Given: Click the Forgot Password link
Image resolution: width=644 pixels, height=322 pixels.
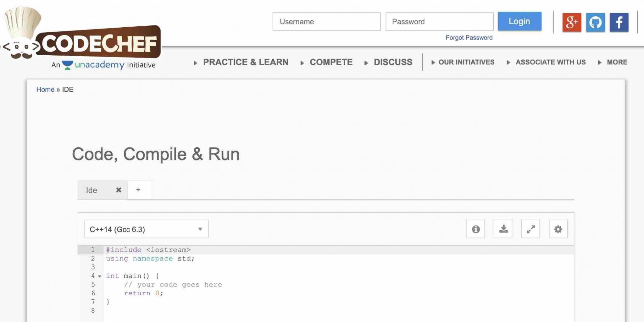Looking at the screenshot, I should [469, 37].
